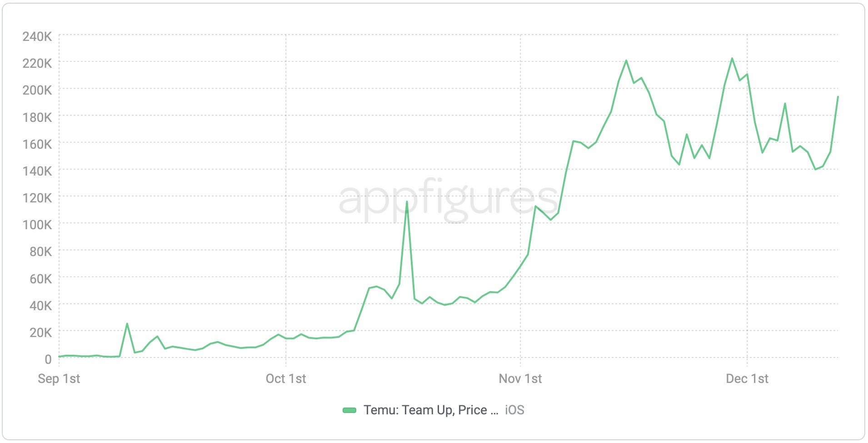
Task: Click the iOS platform label in legend
Action: pyautogui.click(x=514, y=410)
